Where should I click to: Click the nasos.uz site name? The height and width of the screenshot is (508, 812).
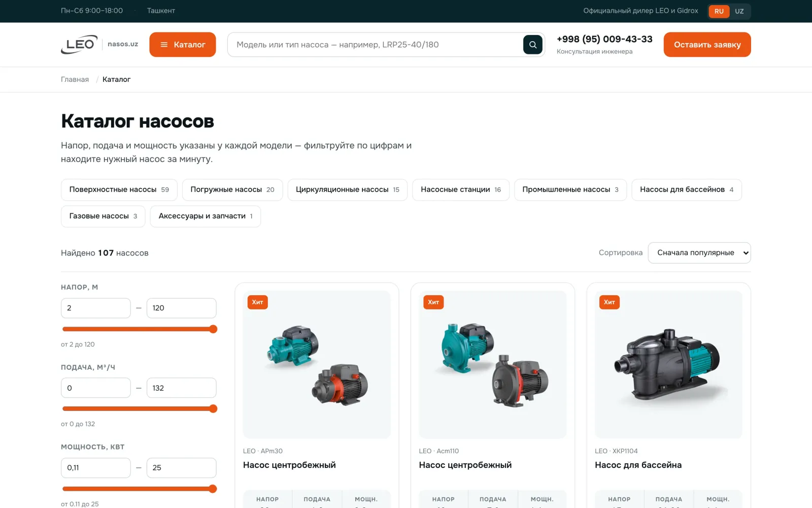click(123, 44)
